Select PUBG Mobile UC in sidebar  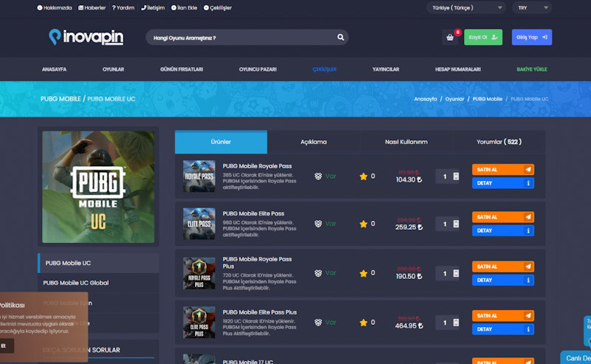pos(98,263)
